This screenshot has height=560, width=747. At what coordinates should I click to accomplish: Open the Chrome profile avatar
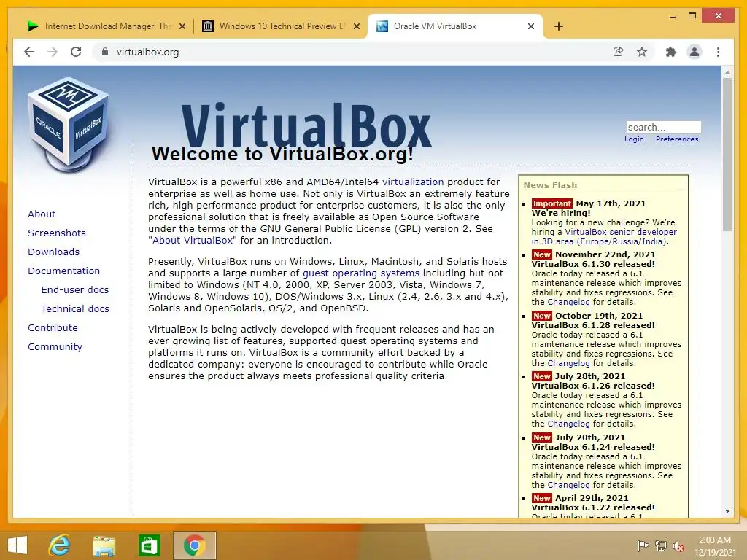tap(694, 52)
